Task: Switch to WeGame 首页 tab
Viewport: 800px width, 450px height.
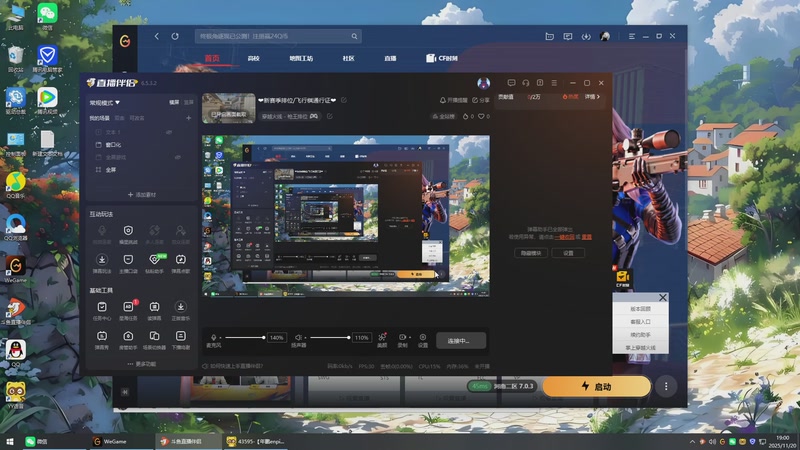Action: [212, 58]
